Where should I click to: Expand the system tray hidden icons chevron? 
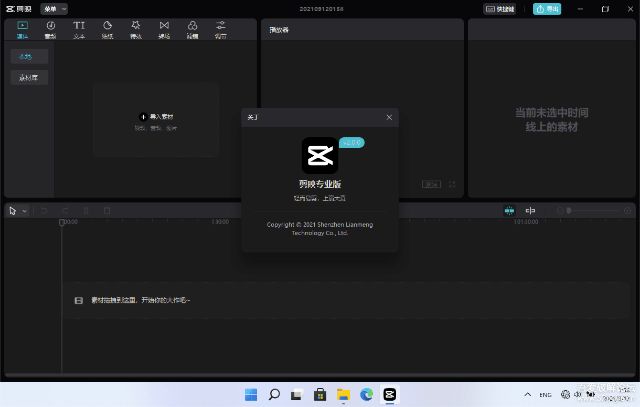(528, 395)
